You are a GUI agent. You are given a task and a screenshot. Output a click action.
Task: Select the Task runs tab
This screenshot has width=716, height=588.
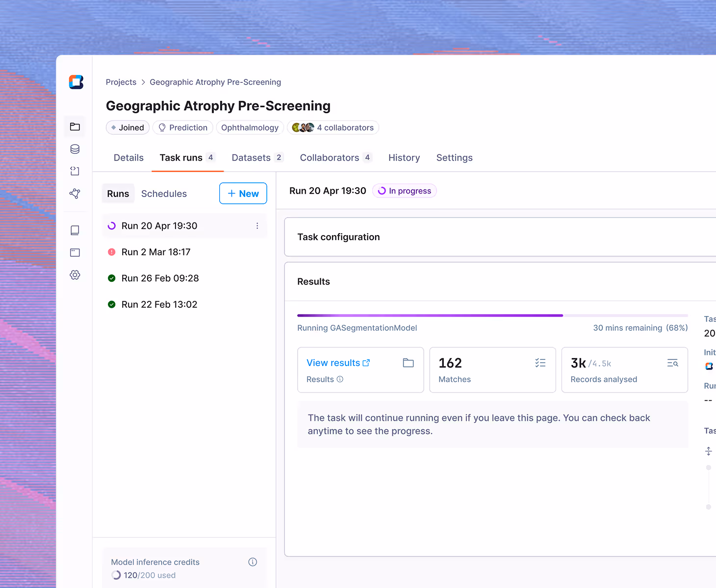187,158
